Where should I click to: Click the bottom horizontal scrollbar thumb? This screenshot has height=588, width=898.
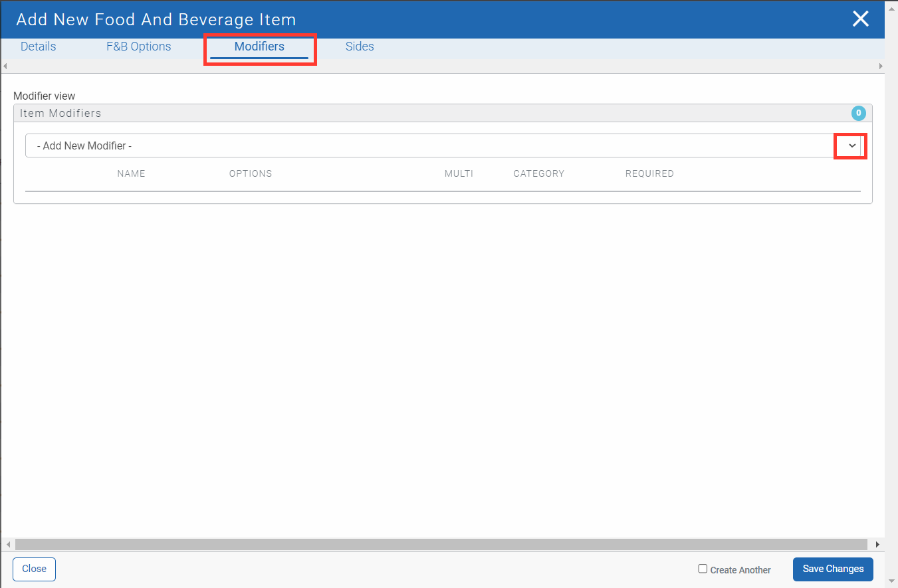coord(441,544)
